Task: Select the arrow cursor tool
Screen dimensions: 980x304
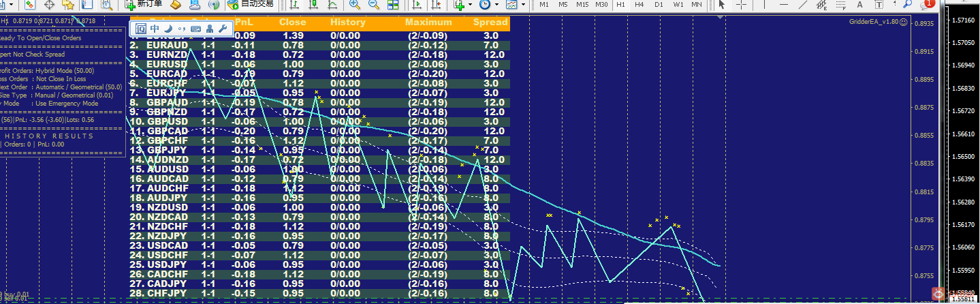Action: [722, 4]
